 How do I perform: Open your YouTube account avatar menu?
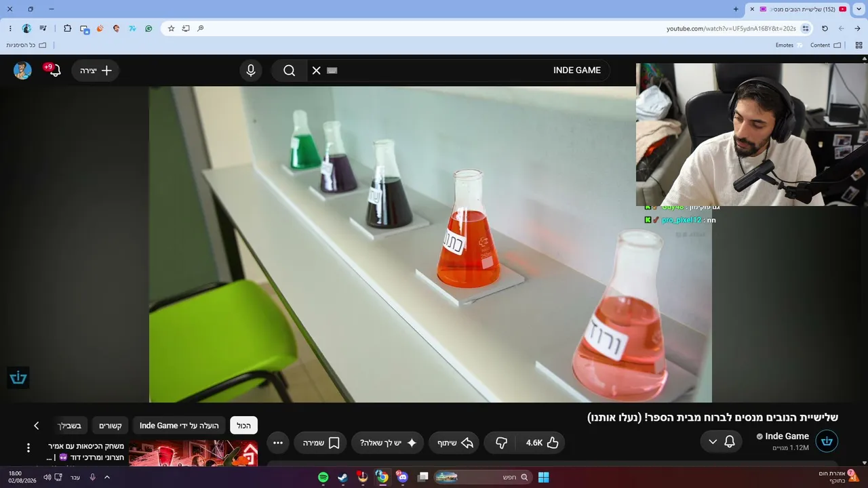pos(22,70)
